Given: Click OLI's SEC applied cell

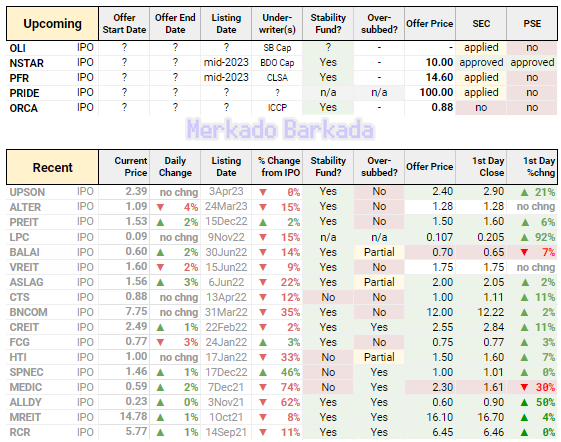Looking at the screenshot, I should (x=481, y=48).
